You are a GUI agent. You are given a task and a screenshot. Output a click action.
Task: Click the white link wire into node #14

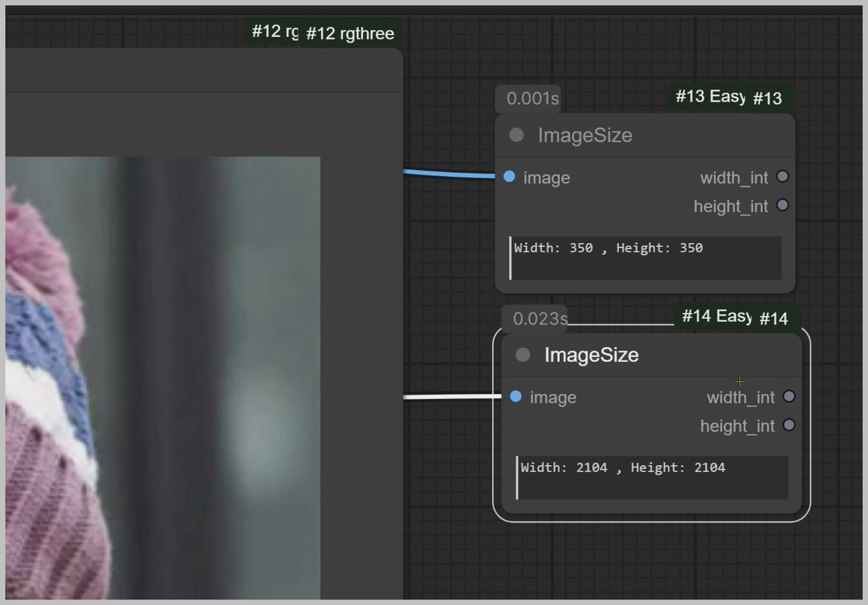452,397
